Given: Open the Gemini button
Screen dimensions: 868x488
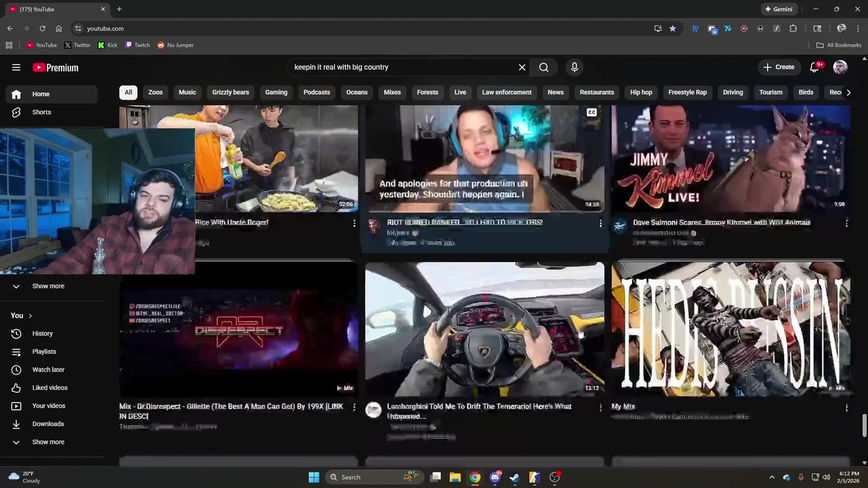Looking at the screenshot, I should 778,9.
